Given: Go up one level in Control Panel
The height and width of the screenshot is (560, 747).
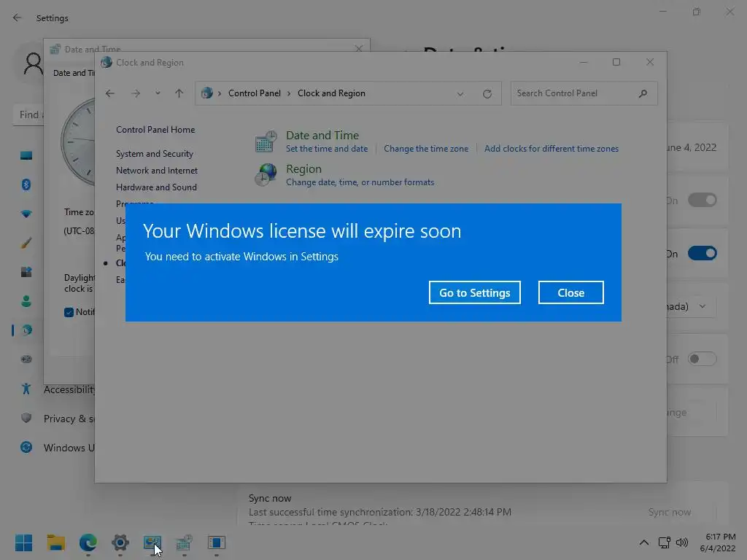Looking at the screenshot, I should [179, 93].
